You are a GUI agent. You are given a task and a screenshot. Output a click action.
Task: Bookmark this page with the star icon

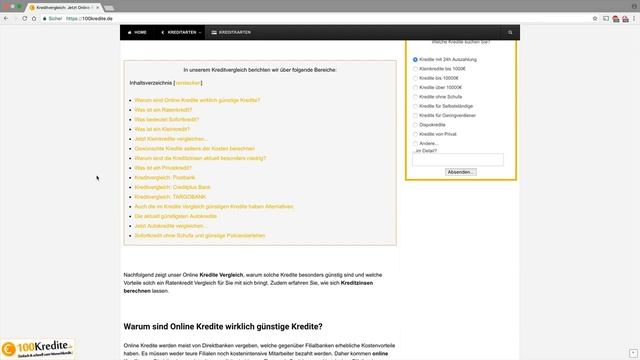[595, 18]
